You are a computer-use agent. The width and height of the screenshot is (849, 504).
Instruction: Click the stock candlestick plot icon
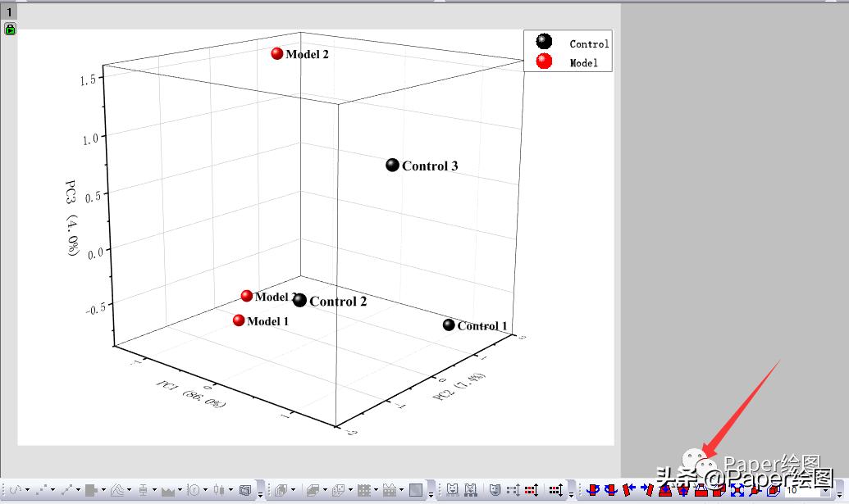[219, 490]
